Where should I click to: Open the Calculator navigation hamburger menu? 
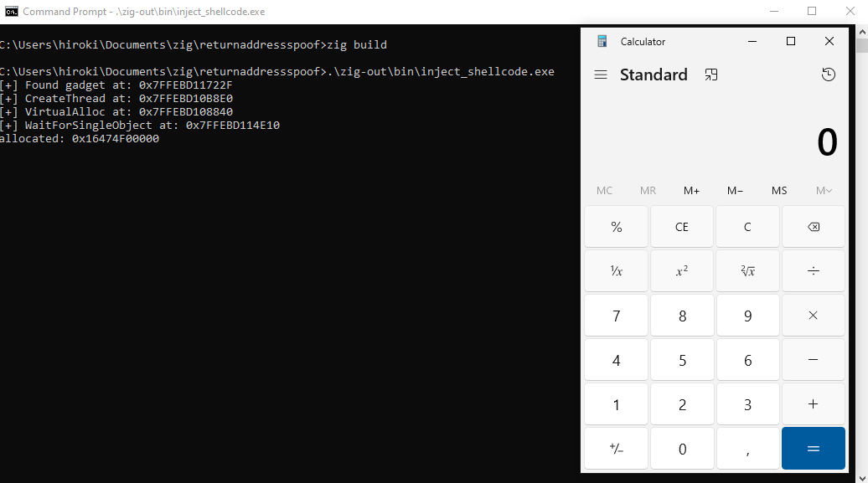tap(601, 75)
